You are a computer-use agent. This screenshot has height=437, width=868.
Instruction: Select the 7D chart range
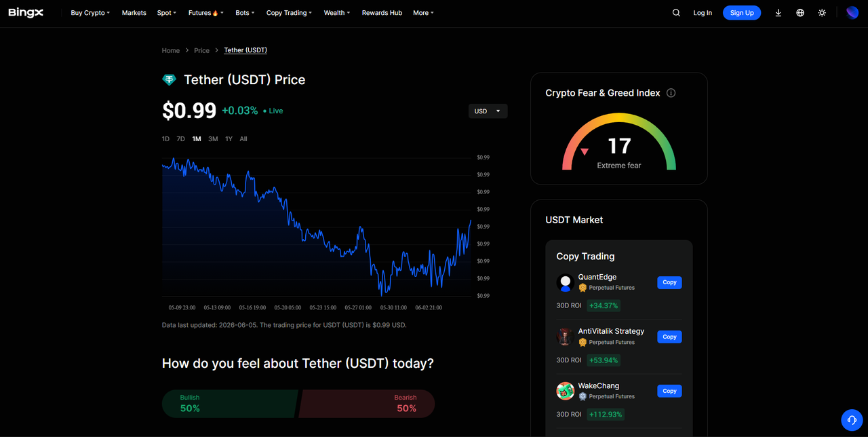(x=180, y=139)
